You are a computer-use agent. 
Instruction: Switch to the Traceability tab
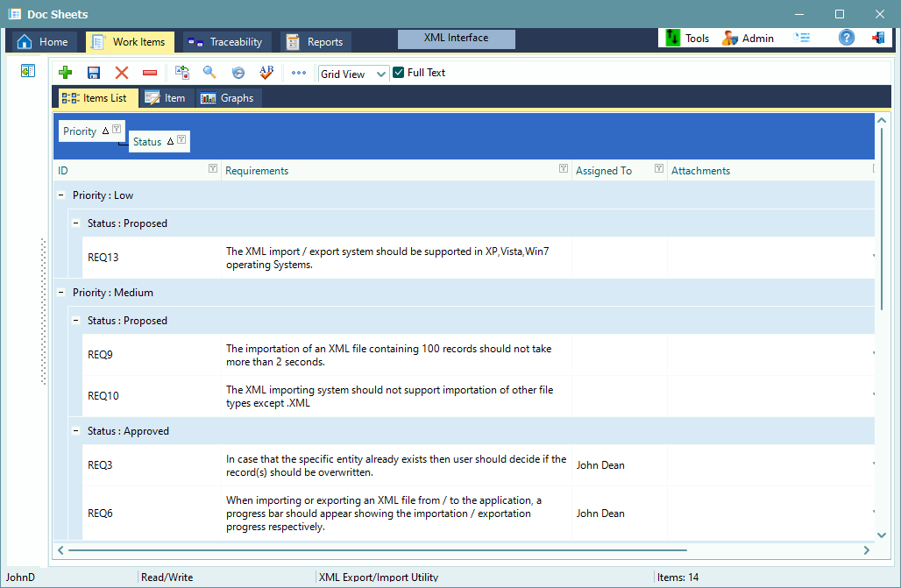pyautogui.click(x=227, y=41)
